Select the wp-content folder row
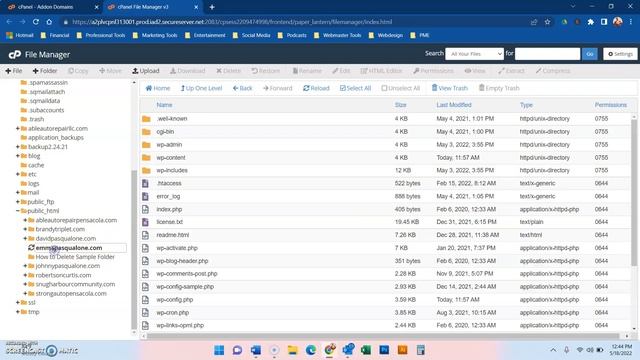 click(386, 158)
